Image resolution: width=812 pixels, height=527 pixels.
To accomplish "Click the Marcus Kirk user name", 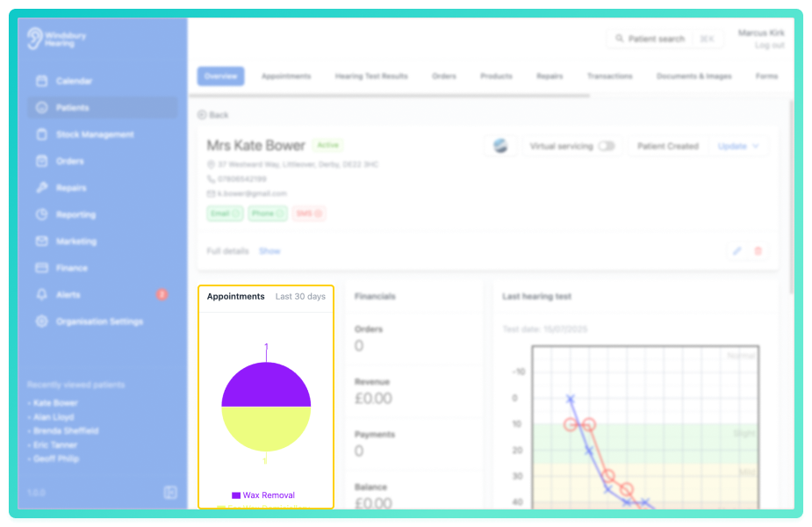I will (761, 33).
